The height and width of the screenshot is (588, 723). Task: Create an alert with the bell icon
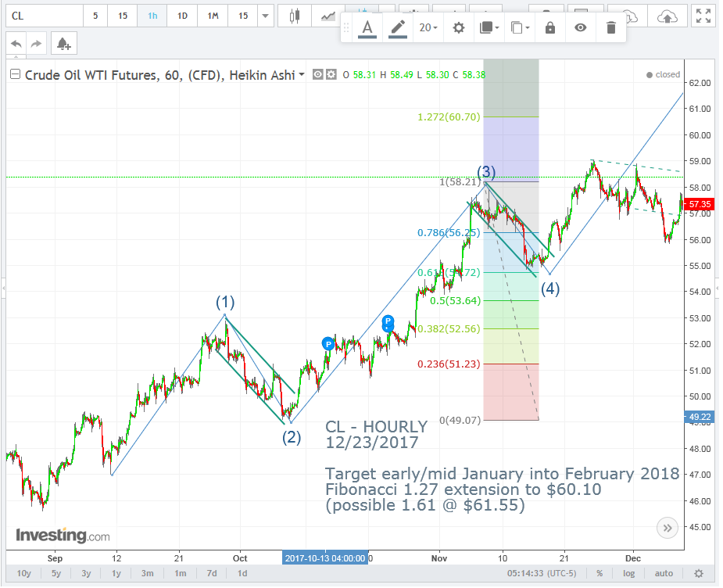coord(63,43)
